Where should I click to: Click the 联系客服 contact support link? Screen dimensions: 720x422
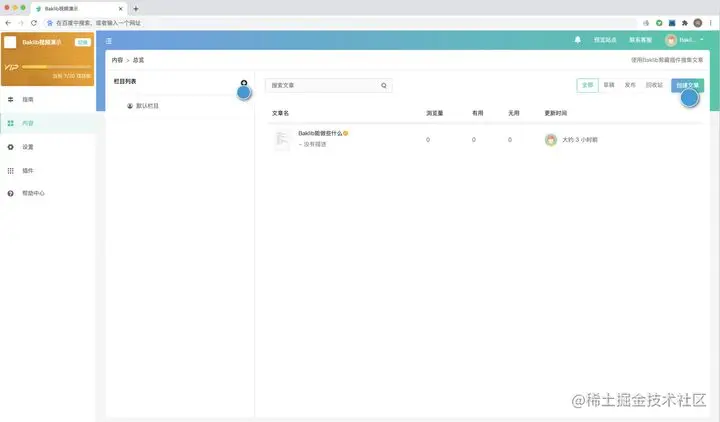click(641, 40)
